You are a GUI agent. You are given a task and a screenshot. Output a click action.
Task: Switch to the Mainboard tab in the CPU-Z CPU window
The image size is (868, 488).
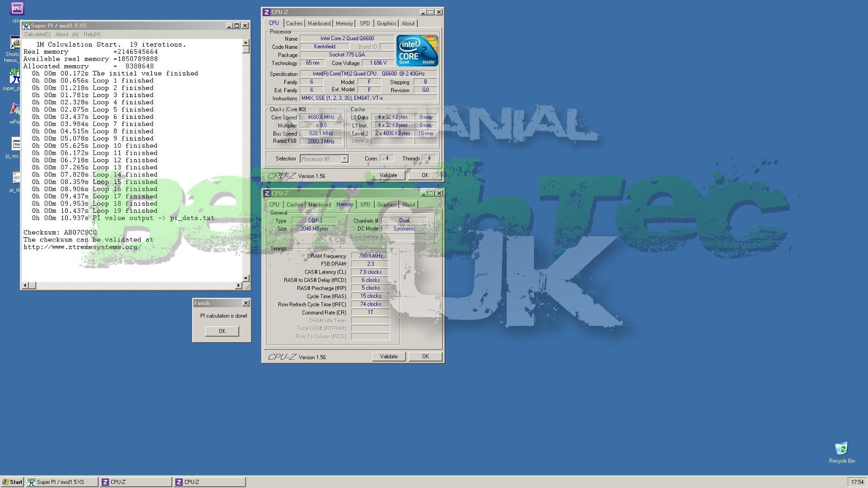[319, 23]
